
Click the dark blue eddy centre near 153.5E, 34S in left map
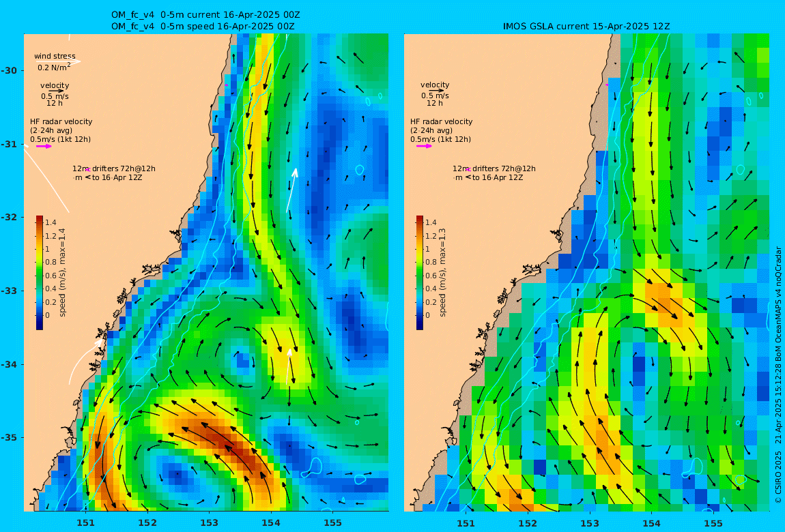243,360
